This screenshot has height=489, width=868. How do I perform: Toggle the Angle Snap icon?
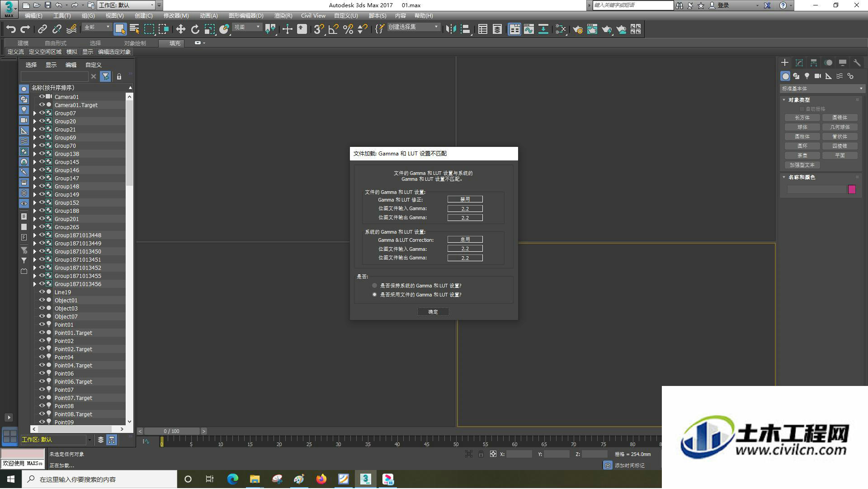pos(334,29)
